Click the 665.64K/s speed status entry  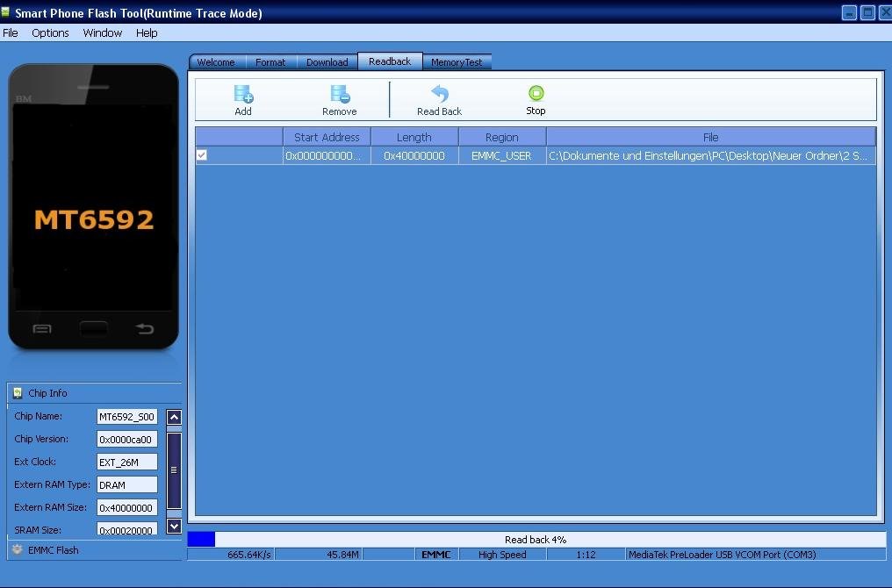click(x=231, y=555)
